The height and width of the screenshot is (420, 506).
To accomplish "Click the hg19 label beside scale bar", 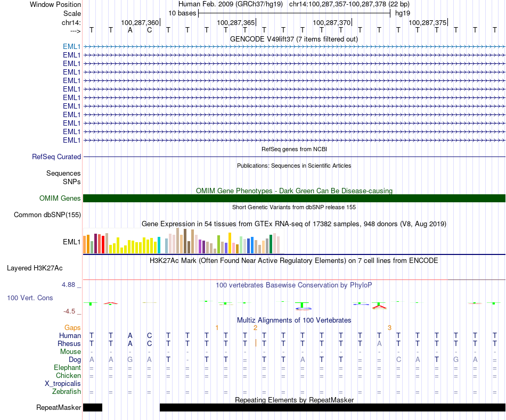I will (403, 13).
